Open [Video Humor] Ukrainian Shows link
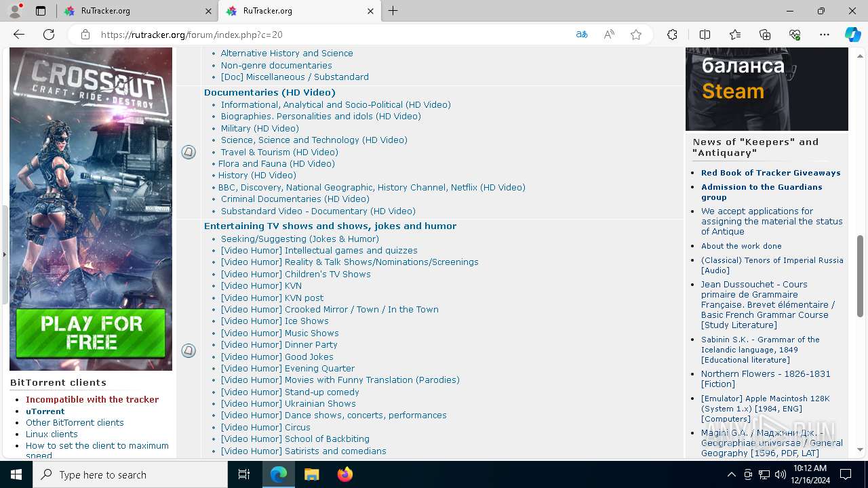This screenshot has width=868, height=488. [x=288, y=403]
